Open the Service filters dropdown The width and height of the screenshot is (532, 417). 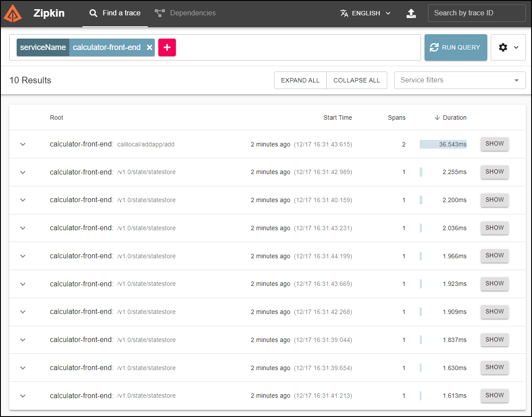pyautogui.click(x=460, y=80)
